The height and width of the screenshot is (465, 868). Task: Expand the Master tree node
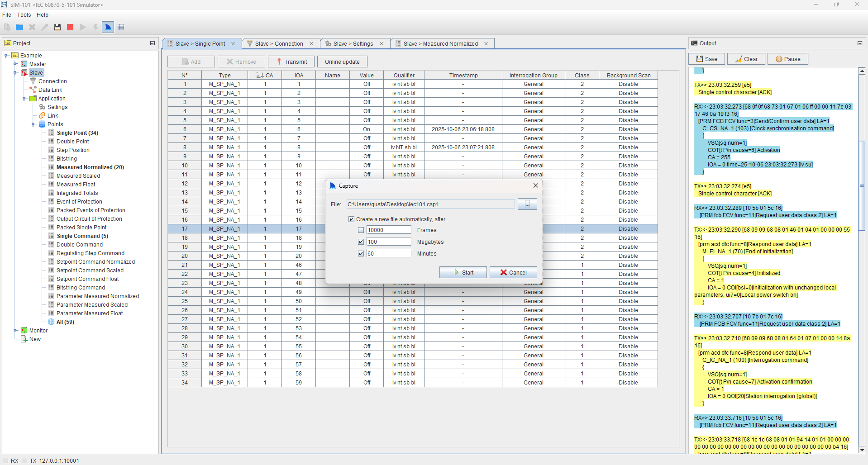click(x=15, y=64)
